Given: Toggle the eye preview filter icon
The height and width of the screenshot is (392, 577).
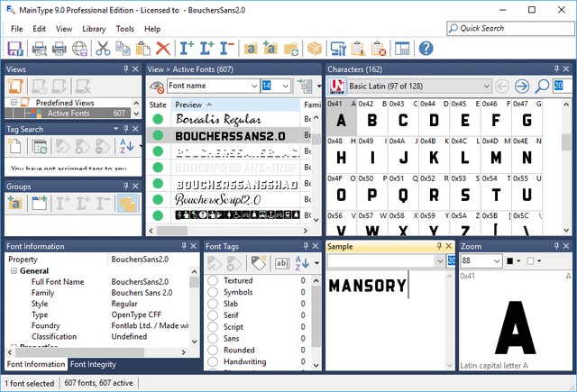Looking at the screenshot, I should pos(157,87).
